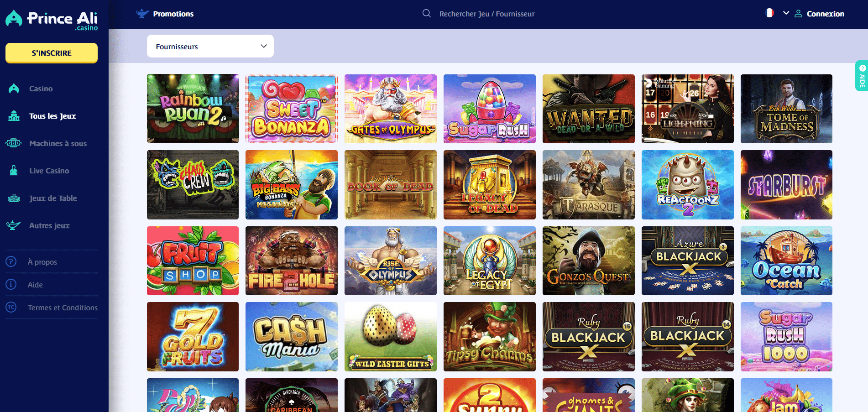Open the À propos link
The image size is (868, 412).
point(42,262)
